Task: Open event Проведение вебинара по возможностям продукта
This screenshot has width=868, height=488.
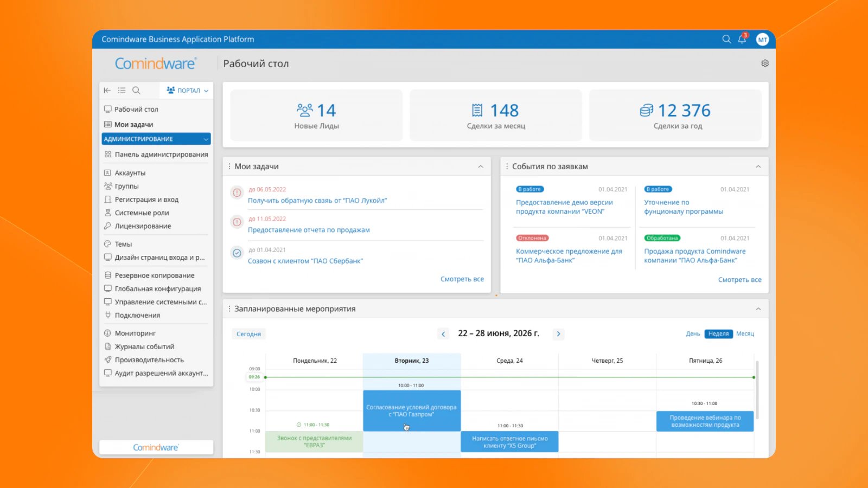Action: pos(705,421)
